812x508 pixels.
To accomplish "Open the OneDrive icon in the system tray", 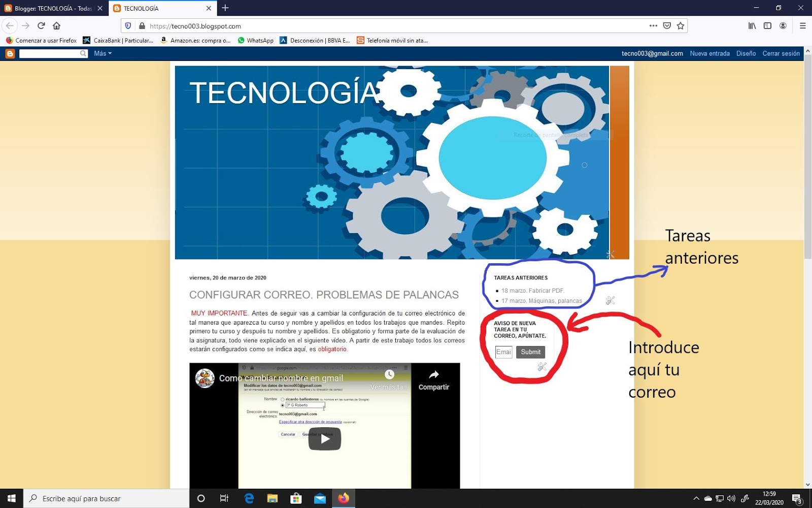I will pos(707,498).
